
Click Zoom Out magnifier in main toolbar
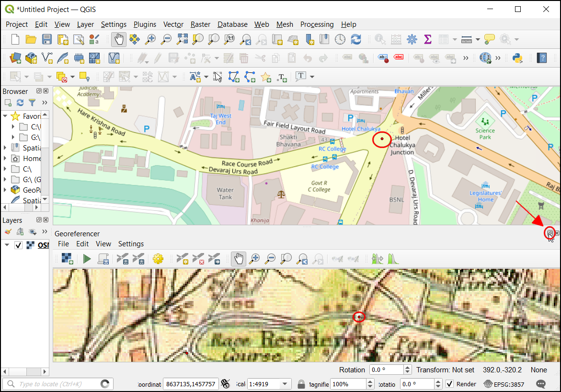point(166,39)
